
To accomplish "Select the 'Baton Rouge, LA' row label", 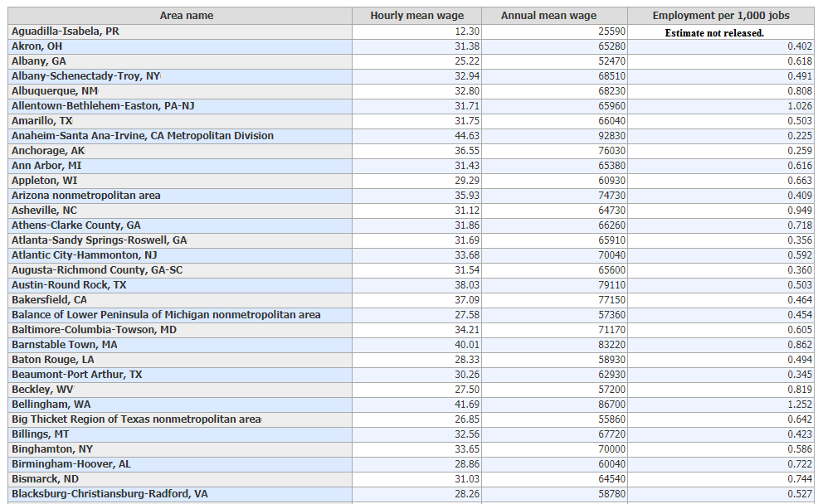I will click(53, 360).
